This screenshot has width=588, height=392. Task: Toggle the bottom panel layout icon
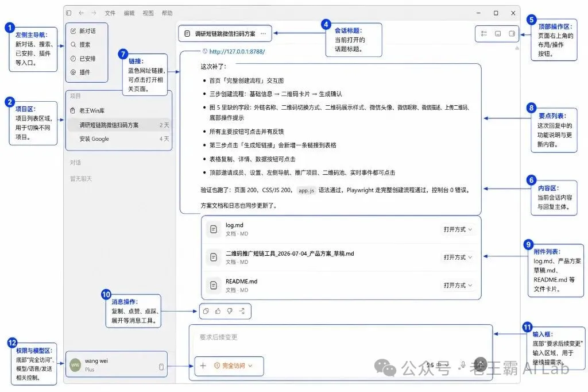498,34
